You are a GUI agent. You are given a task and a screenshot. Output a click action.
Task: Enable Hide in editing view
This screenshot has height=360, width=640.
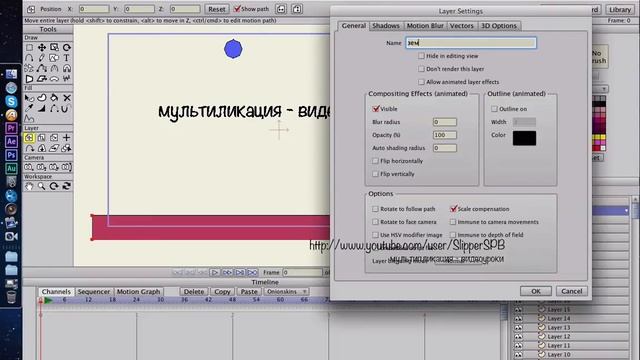tap(421, 56)
